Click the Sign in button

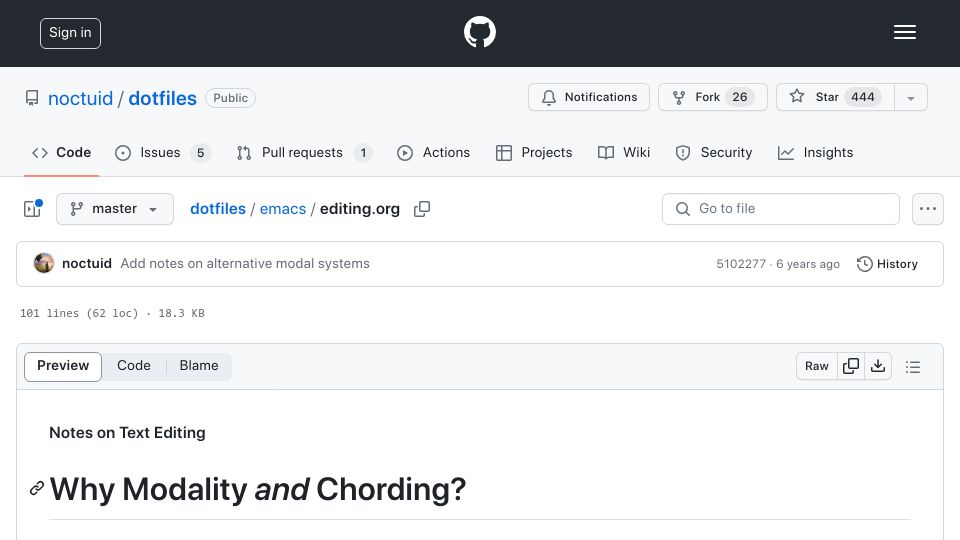coord(70,33)
